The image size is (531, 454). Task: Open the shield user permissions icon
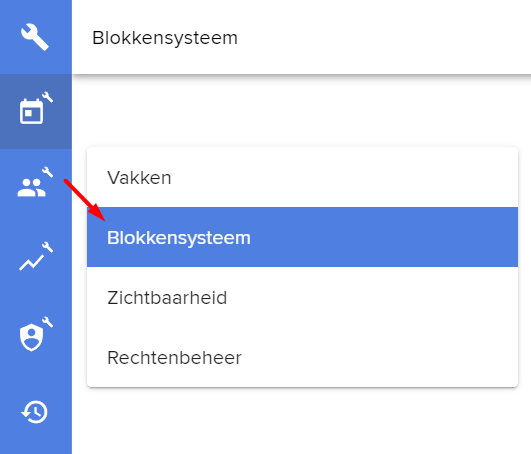coord(36,335)
